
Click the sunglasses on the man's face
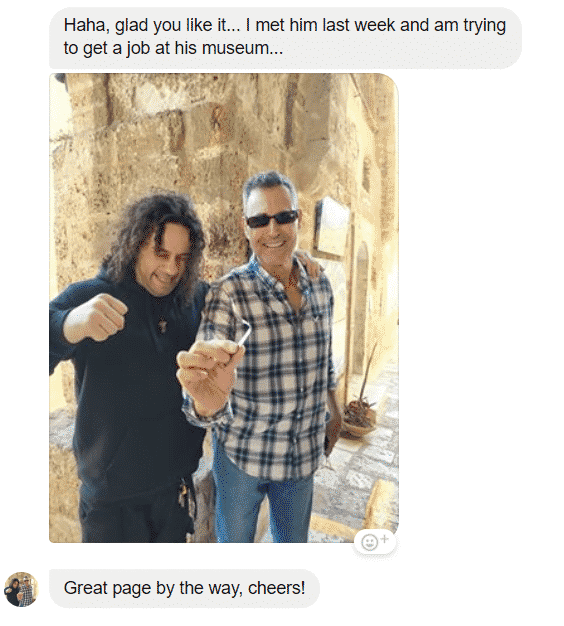[x=272, y=218]
